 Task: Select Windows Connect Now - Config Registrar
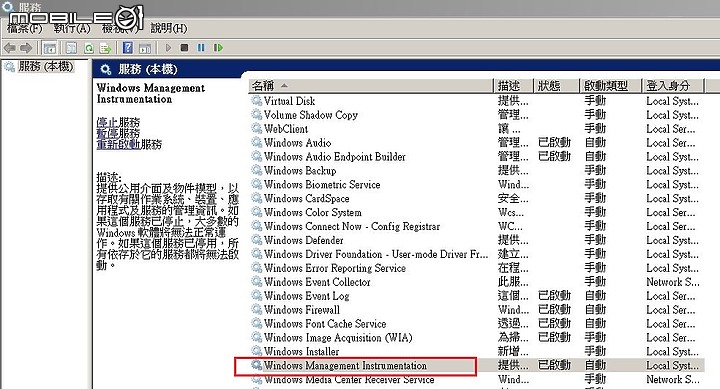[352, 226]
